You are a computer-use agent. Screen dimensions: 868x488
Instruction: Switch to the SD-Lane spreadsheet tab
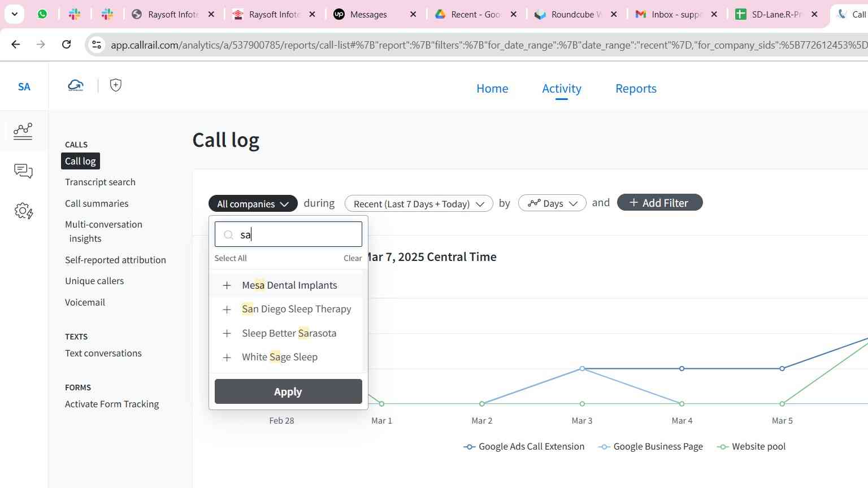(770, 14)
